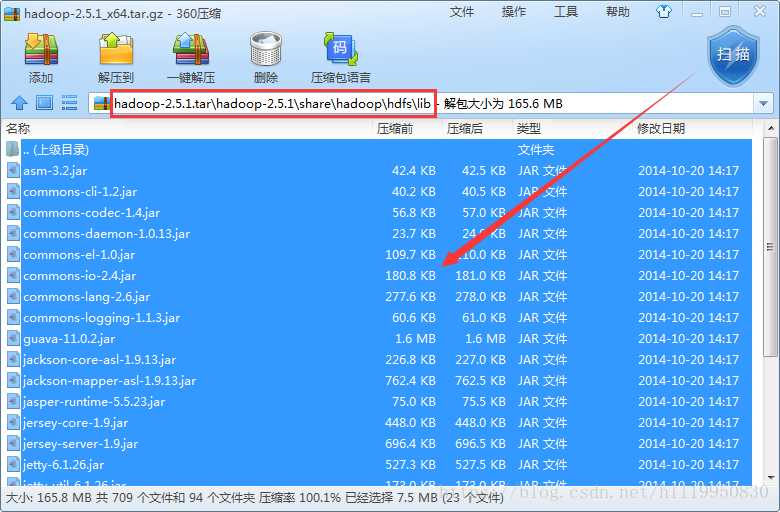Image resolution: width=780 pixels, height=512 pixels.
Task: Click the file icon of jersey-core-1.9.jar
Action: click(x=13, y=422)
